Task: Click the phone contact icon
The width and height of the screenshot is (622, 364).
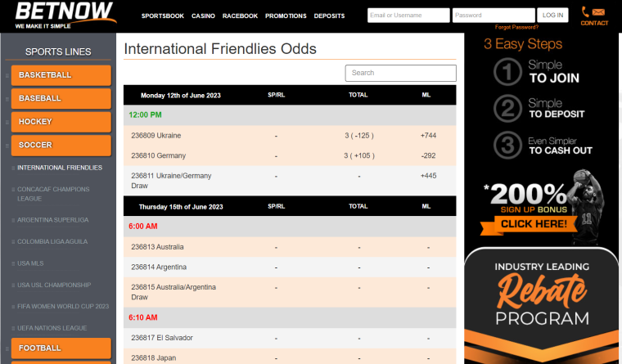Action: pyautogui.click(x=585, y=11)
